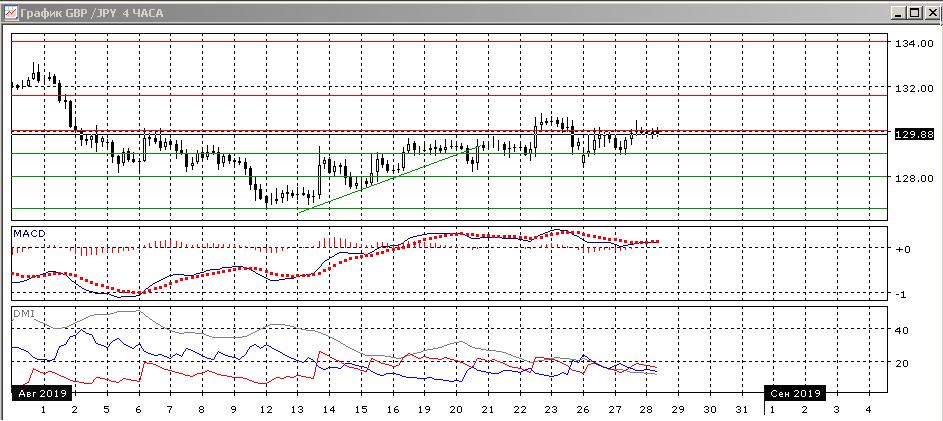Click the 128.00 price axis label
Viewport: 943px width, 421px height.
click(914, 178)
